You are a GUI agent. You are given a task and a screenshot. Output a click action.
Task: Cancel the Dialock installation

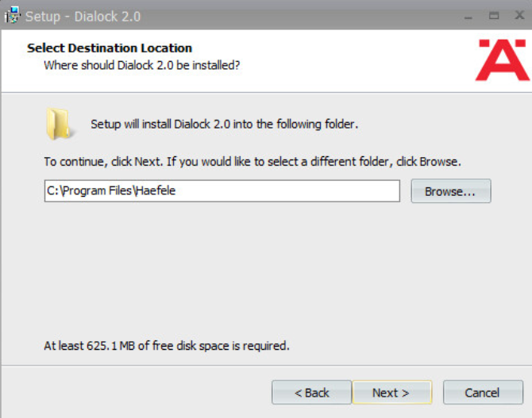(x=483, y=393)
